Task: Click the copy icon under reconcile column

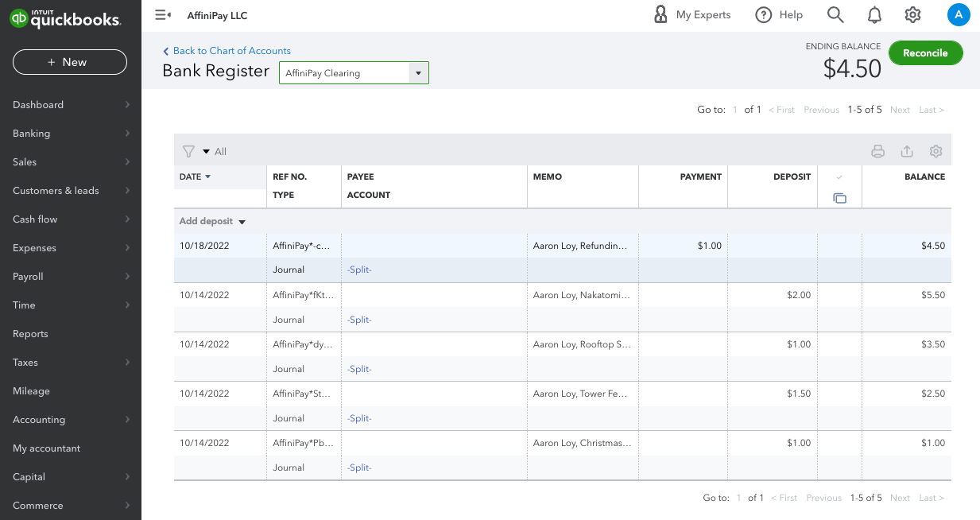Action: (840, 198)
